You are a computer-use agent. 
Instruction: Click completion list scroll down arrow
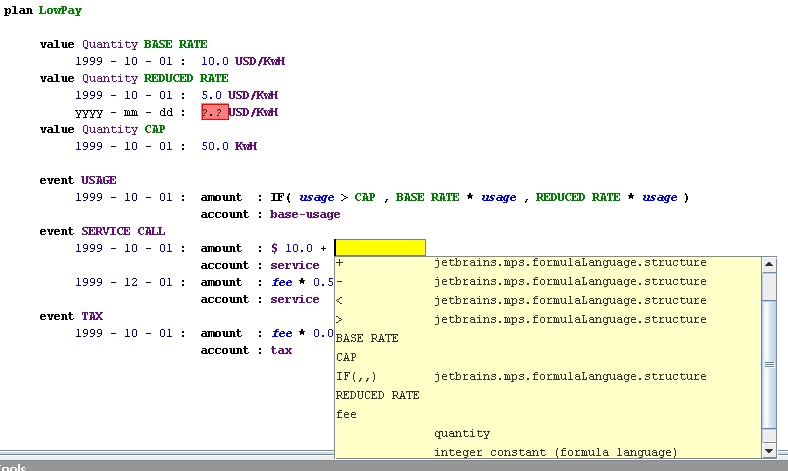point(769,451)
